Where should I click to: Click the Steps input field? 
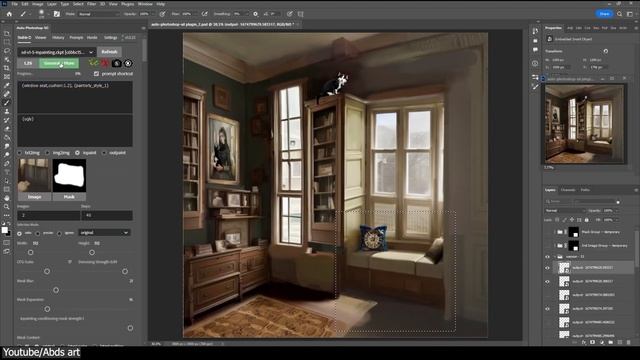click(x=107, y=215)
